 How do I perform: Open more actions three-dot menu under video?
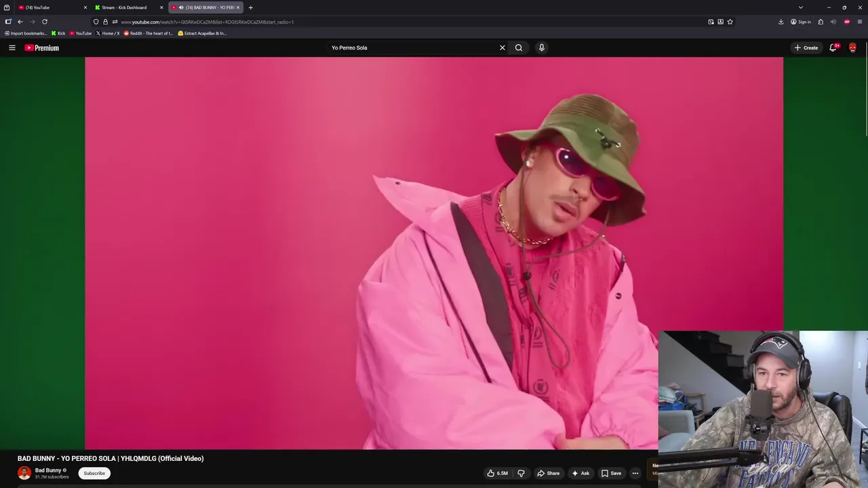(635, 473)
